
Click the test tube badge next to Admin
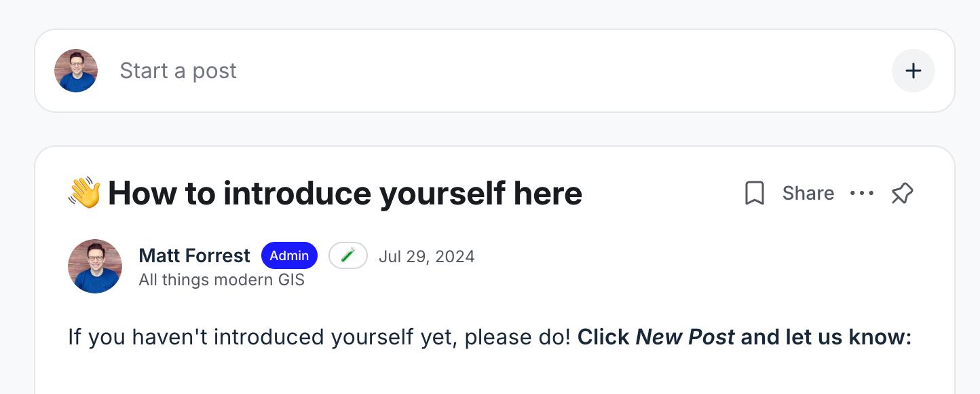348,256
